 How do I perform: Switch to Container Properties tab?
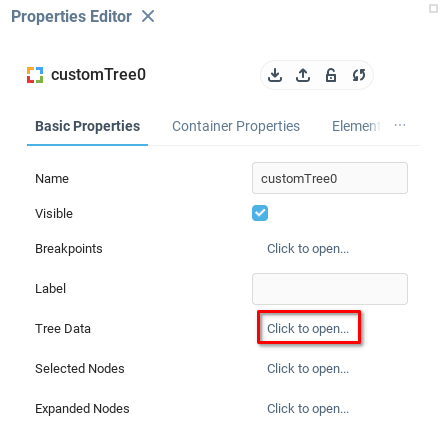[x=236, y=126]
